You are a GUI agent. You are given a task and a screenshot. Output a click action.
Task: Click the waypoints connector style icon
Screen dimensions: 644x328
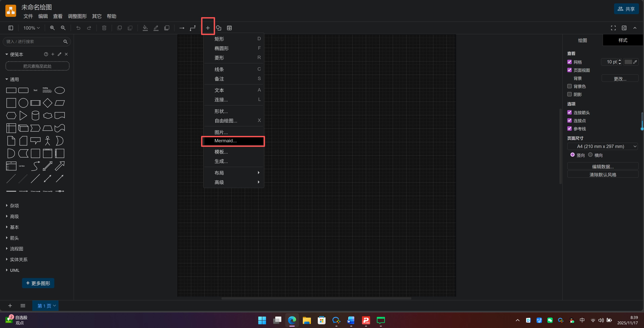point(193,28)
